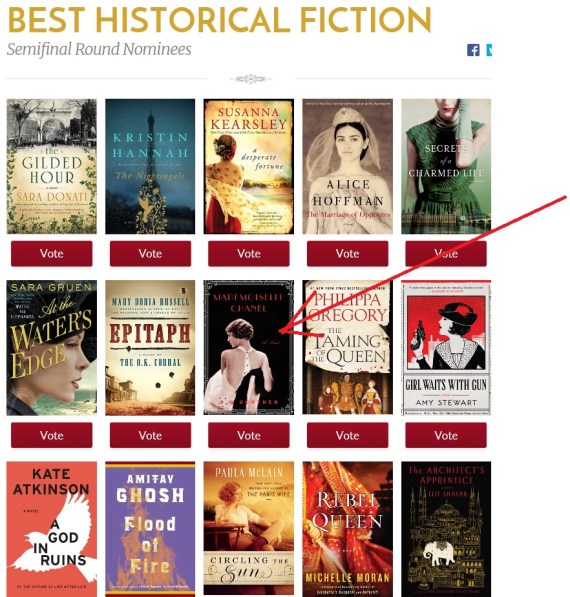570x597 pixels.
Task: Vote for A Desperate Fortune
Action: pyautogui.click(x=249, y=254)
